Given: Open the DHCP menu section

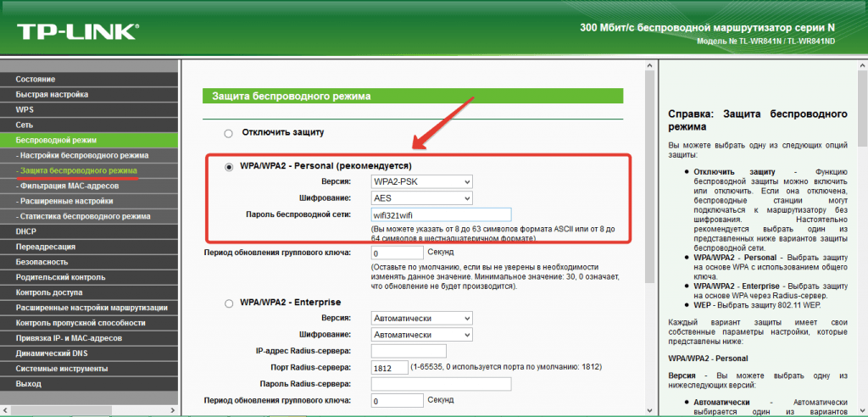Looking at the screenshot, I should point(89,231).
